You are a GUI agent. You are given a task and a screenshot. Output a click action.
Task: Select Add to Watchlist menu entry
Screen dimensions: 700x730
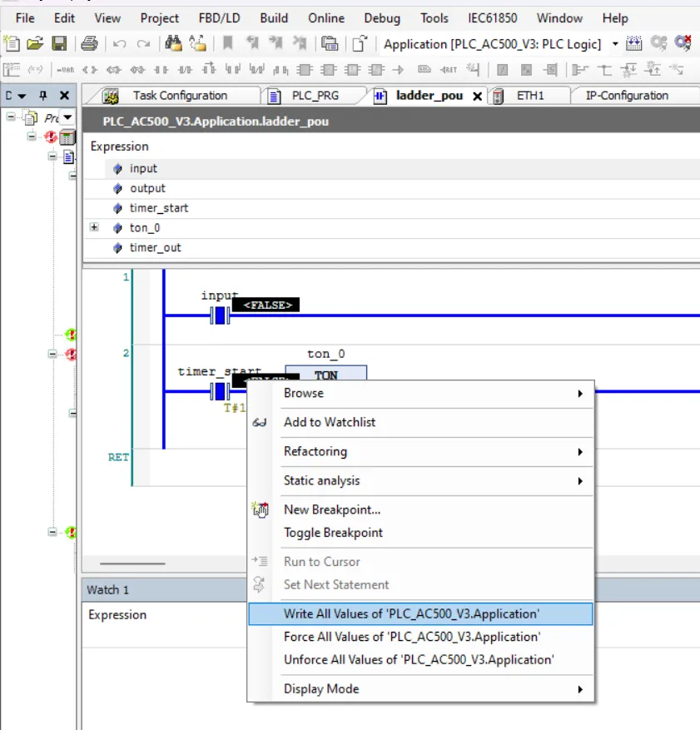(420, 422)
